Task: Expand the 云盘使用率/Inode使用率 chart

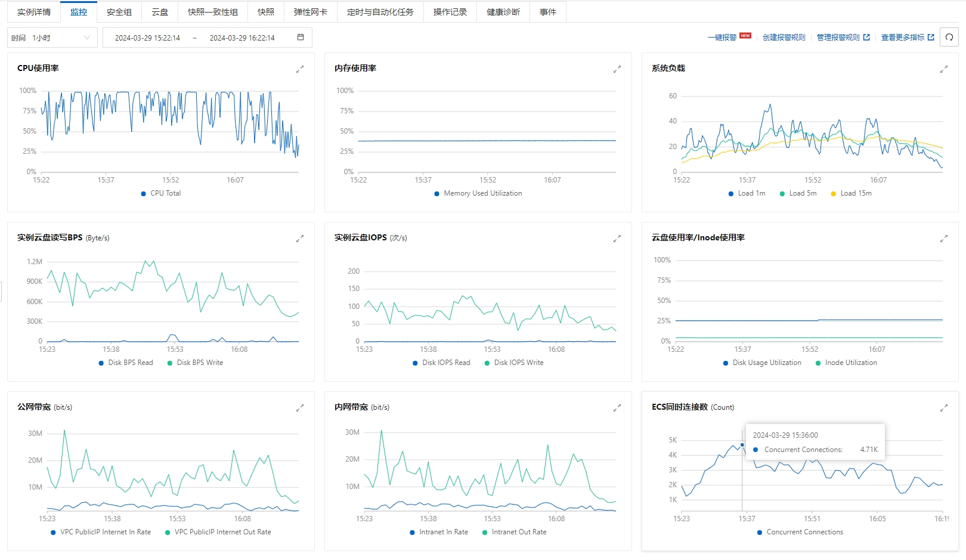Action: (944, 239)
